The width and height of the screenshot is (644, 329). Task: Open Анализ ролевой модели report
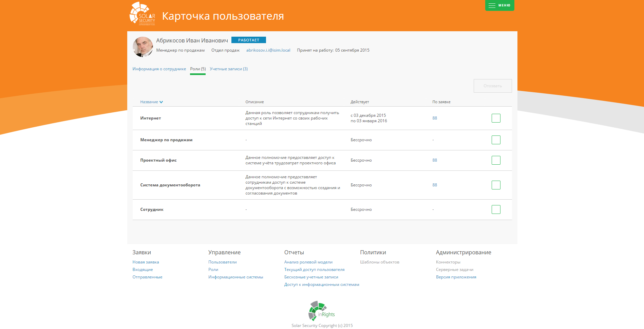coord(308,262)
